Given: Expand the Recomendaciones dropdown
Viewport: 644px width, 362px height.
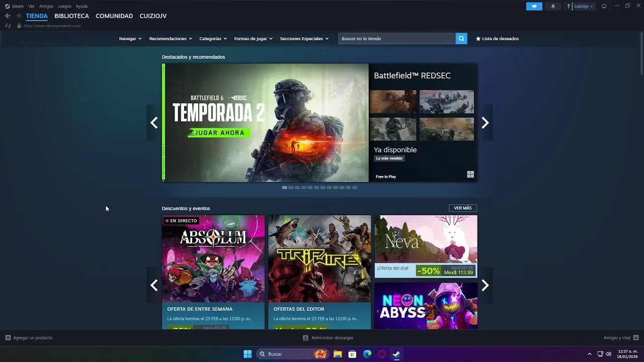Looking at the screenshot, I should 171,39.
